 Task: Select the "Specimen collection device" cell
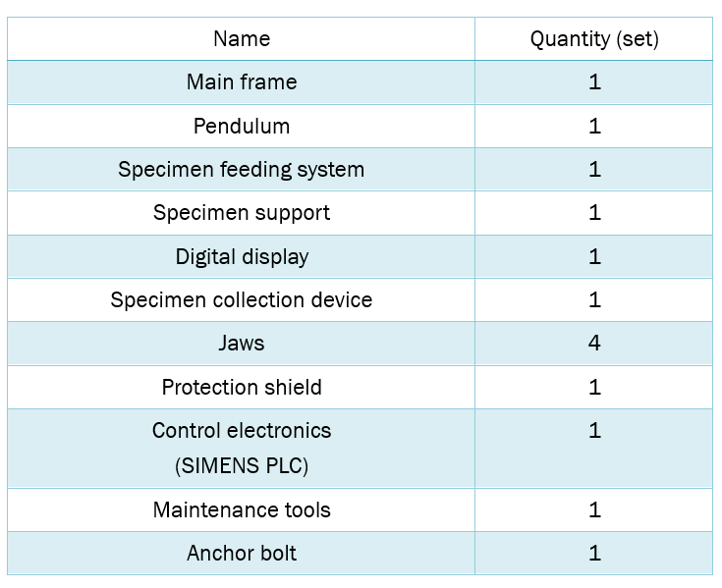click(242, 300)
